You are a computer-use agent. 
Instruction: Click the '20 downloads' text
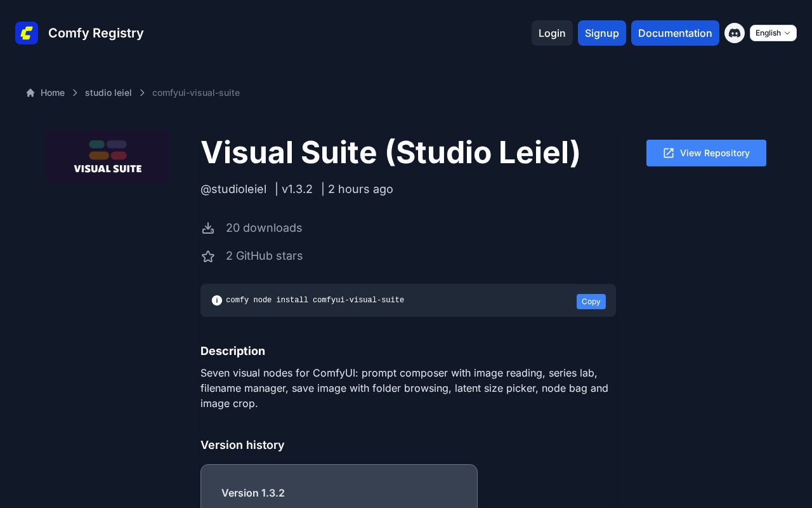pos(264,228)
